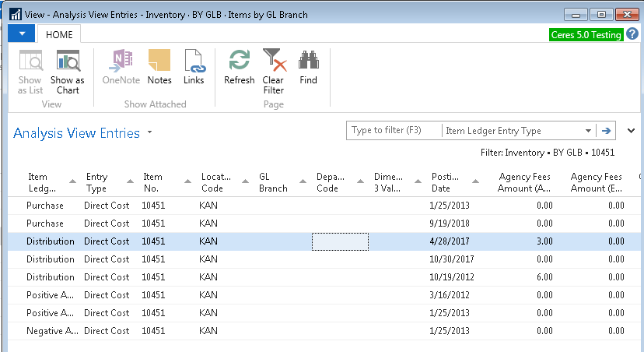This screenshot has height=352, width=644.
Task: Refresh the analysis view entries
Action: [x=239, y=62]
